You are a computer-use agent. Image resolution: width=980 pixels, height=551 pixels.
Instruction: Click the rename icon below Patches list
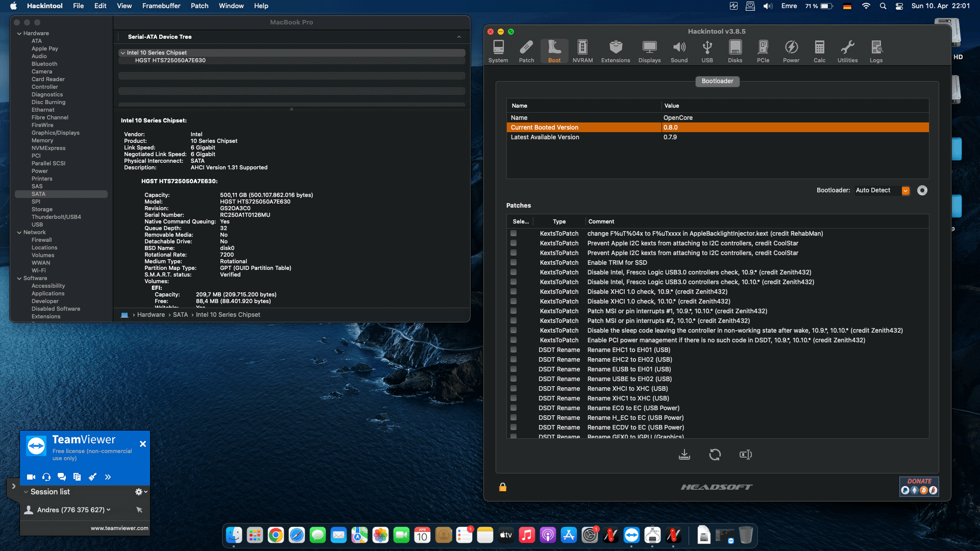746,454
